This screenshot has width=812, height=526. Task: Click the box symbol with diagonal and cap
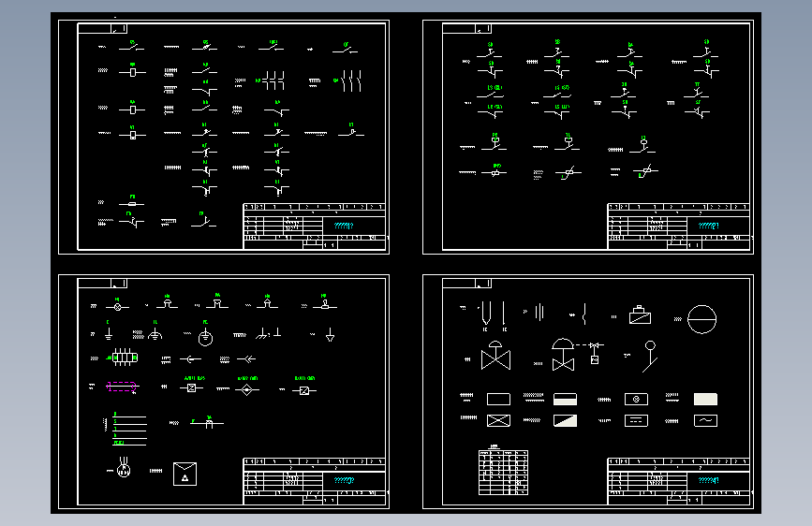640,314
